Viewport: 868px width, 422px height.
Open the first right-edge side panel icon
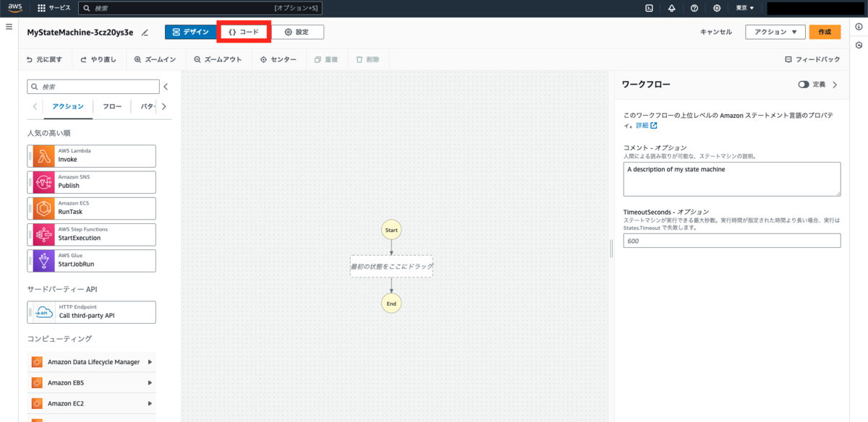click(859, 27)
